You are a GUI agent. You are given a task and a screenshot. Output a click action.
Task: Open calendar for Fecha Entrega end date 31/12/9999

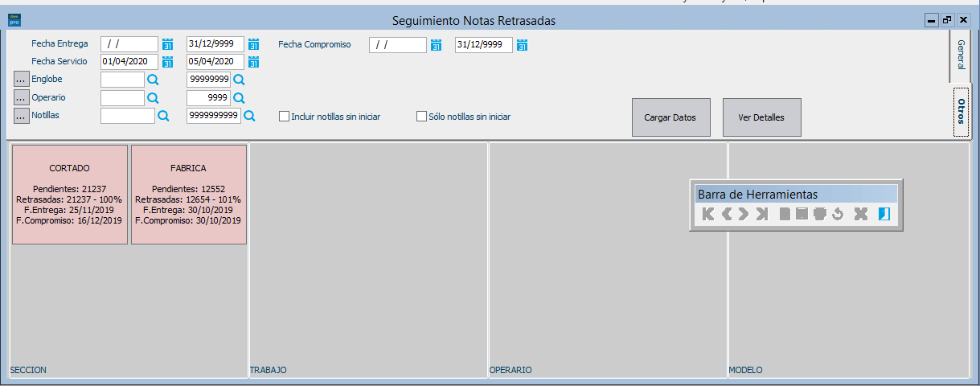[253, 44]
